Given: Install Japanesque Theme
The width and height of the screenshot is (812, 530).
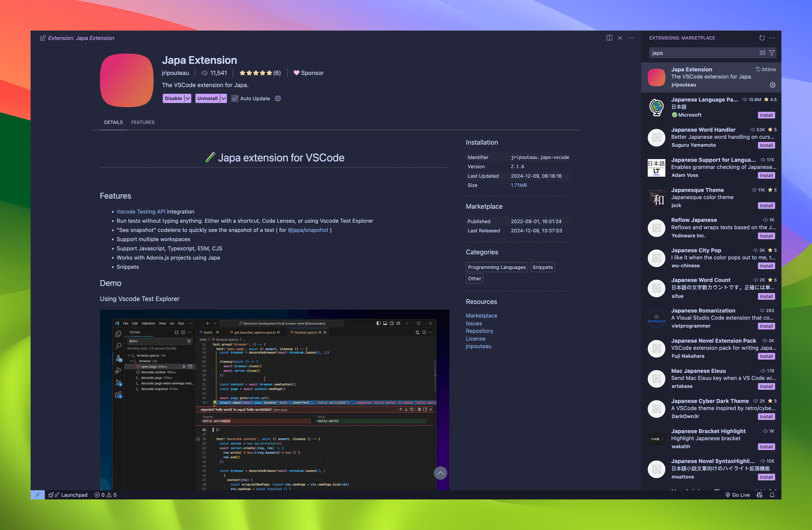Looking at the screenshot, I should (766, 206).
